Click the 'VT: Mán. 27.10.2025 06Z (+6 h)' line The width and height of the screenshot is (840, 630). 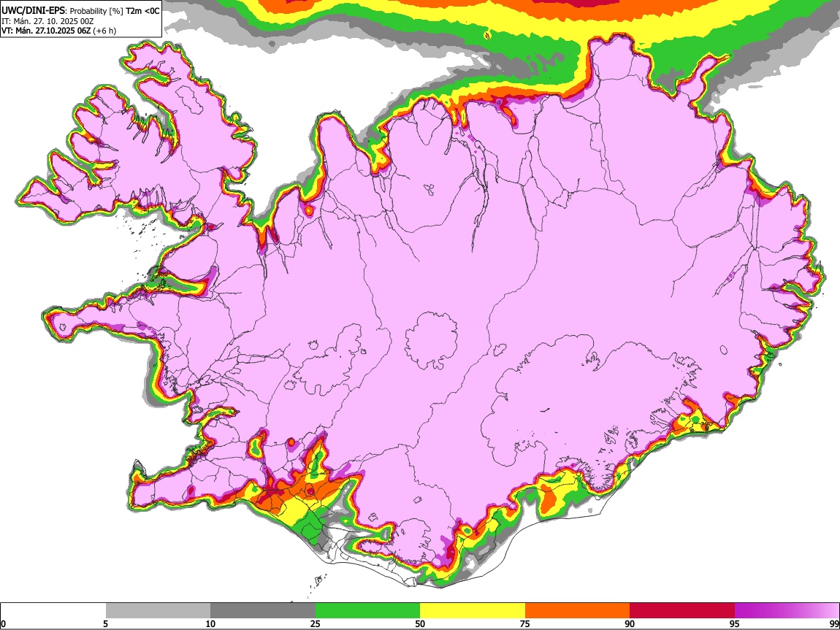coord(58,31)
